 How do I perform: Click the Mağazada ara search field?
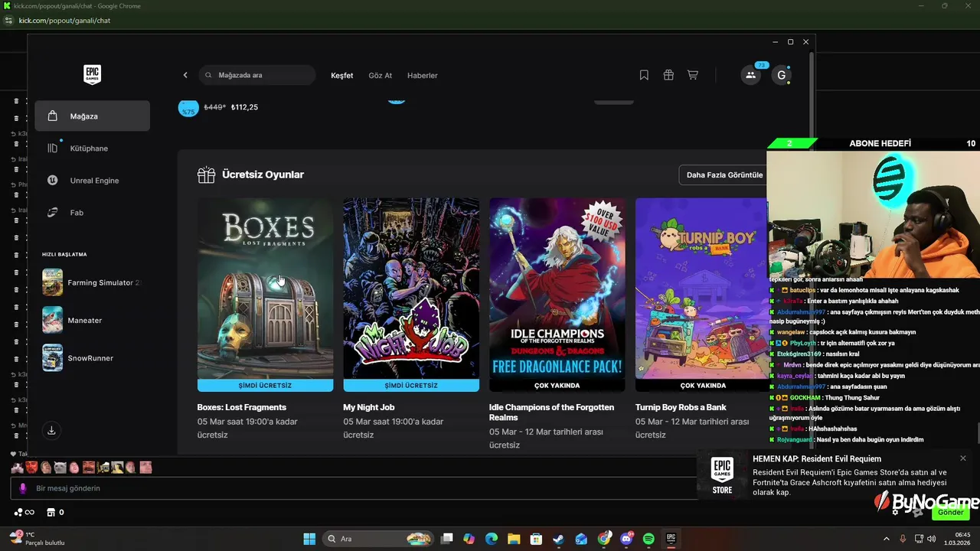click(257, 75)
